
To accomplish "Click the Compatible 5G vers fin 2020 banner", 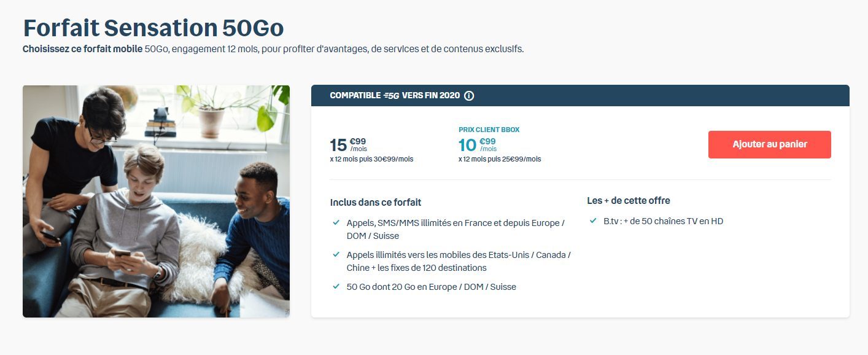I will coord(580,96).
